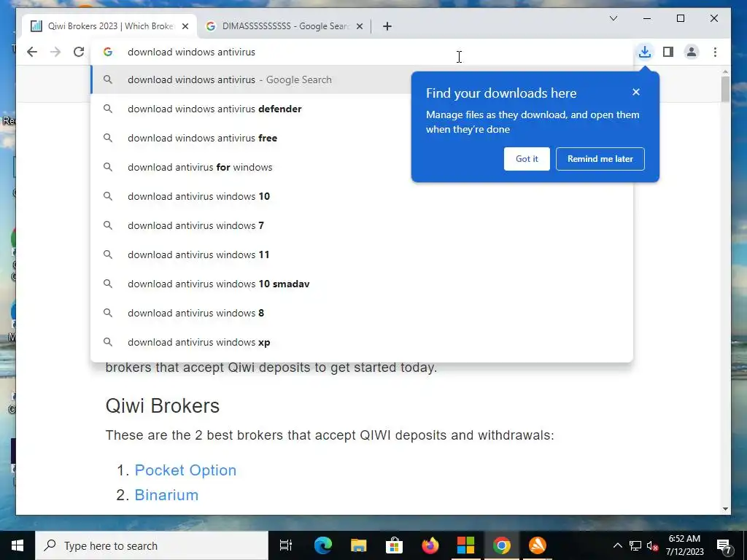Viewport: 747px width, 560px height.
Task: Select suggestion 'download windows antivirus free'
Action: [362, 138]
